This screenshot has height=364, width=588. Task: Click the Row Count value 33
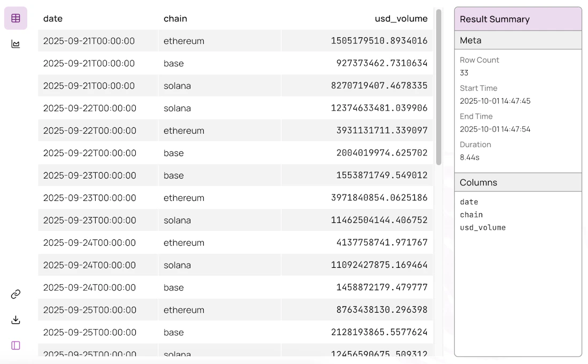point(464,73)
